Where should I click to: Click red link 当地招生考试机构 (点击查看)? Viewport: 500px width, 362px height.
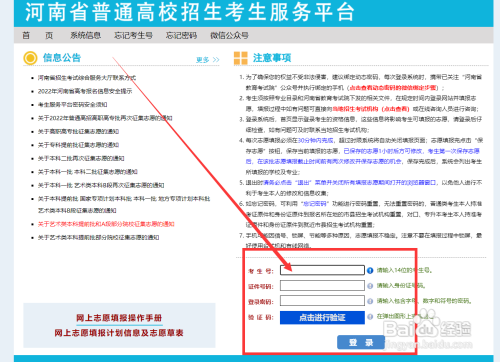[x=371, y=109]
